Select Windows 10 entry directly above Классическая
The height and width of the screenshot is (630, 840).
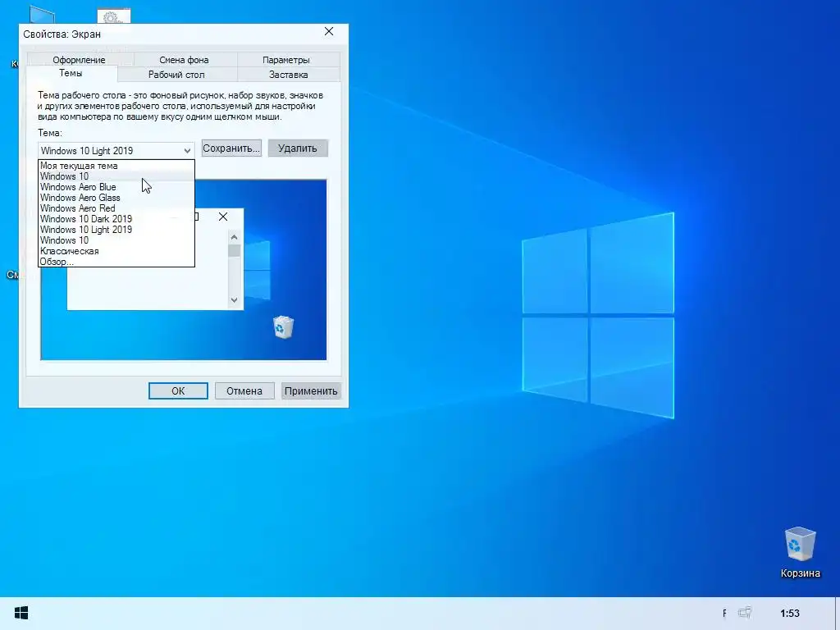(x=116, y=240)
